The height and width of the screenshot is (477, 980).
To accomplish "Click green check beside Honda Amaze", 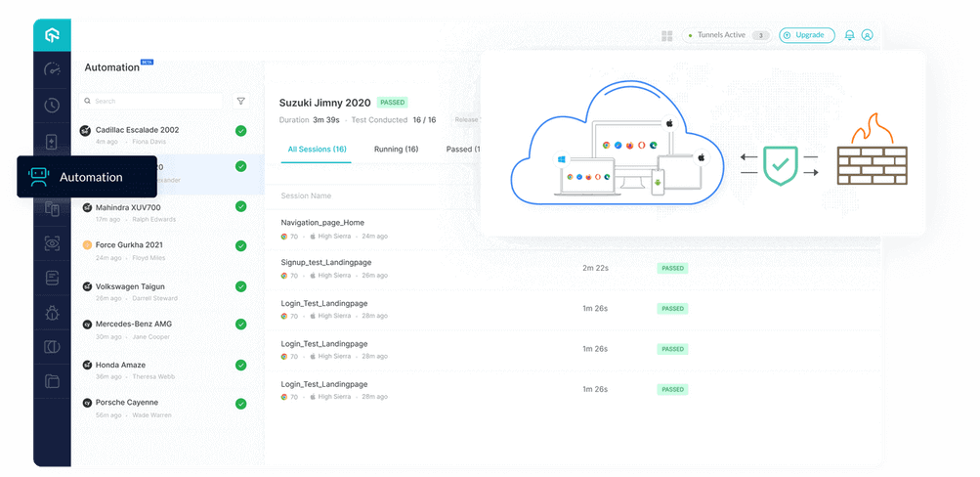I will pyautogui.click(x=240, y=366).
